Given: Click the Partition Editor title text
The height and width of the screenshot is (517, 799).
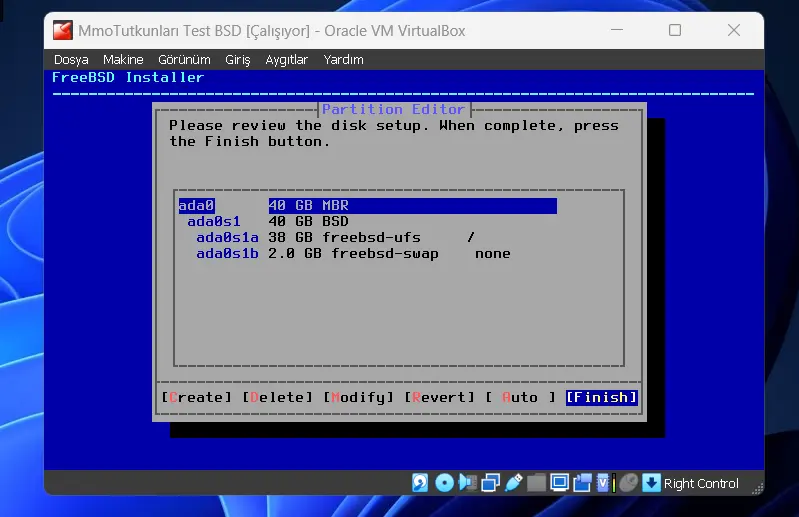Looking at the screenshot, I should [393, 109].
